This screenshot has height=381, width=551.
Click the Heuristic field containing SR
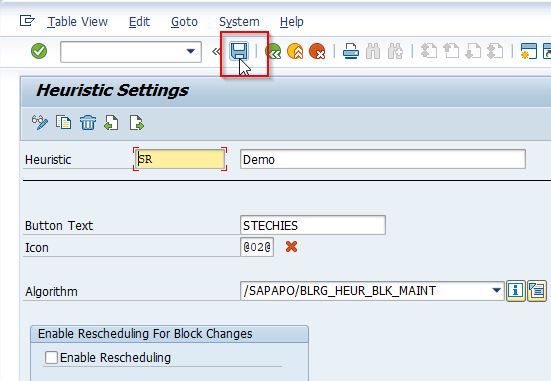[x=180, y=159]
